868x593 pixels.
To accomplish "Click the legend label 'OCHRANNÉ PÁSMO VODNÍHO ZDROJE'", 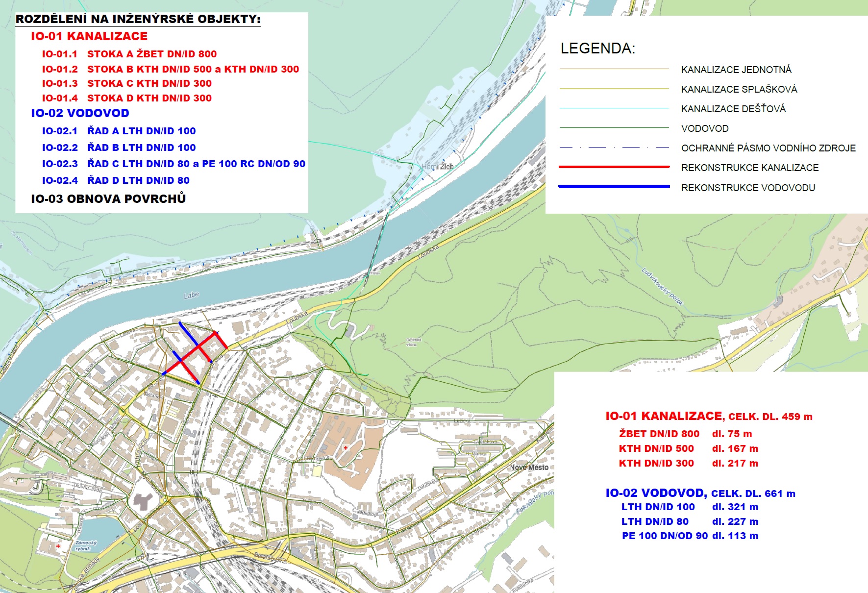I will tap(769, 148).
